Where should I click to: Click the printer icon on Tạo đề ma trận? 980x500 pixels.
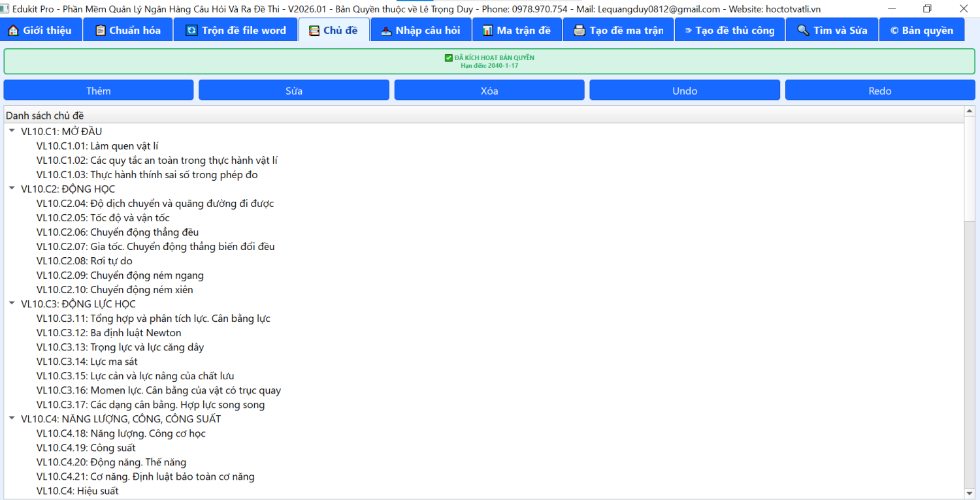click(579, 31)
